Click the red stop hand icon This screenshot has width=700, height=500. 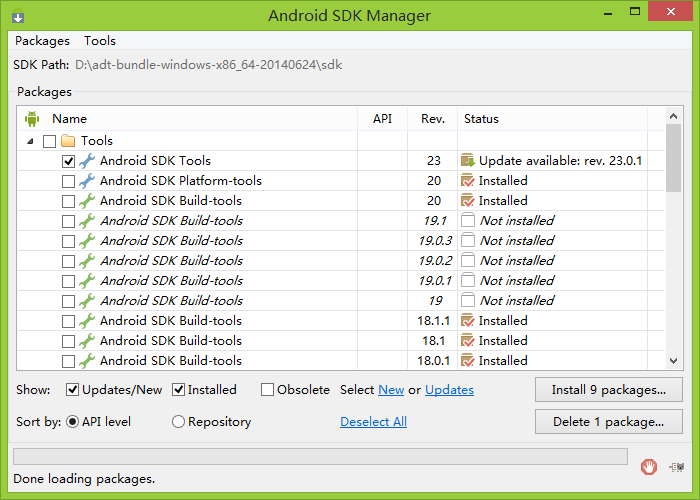pos(649,467)
